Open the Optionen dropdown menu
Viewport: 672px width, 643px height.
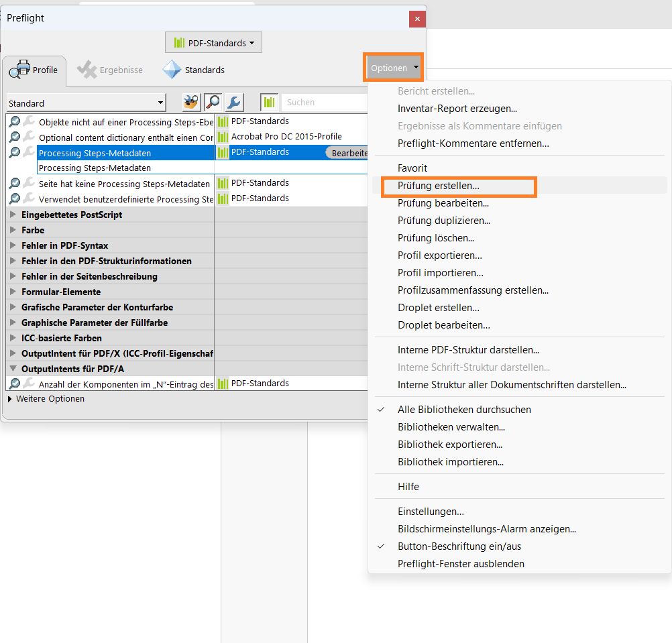coord(394,68)
